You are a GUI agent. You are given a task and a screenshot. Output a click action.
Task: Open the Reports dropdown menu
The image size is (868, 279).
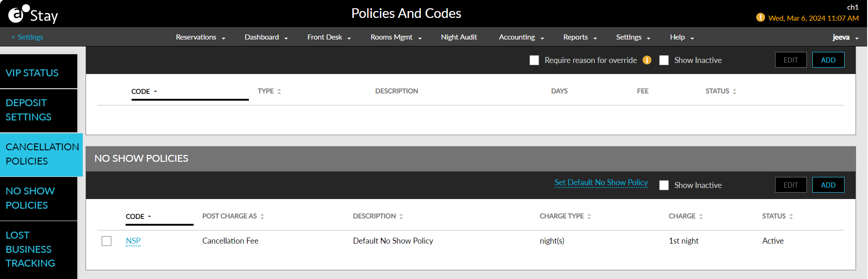[x=580, y=37]
